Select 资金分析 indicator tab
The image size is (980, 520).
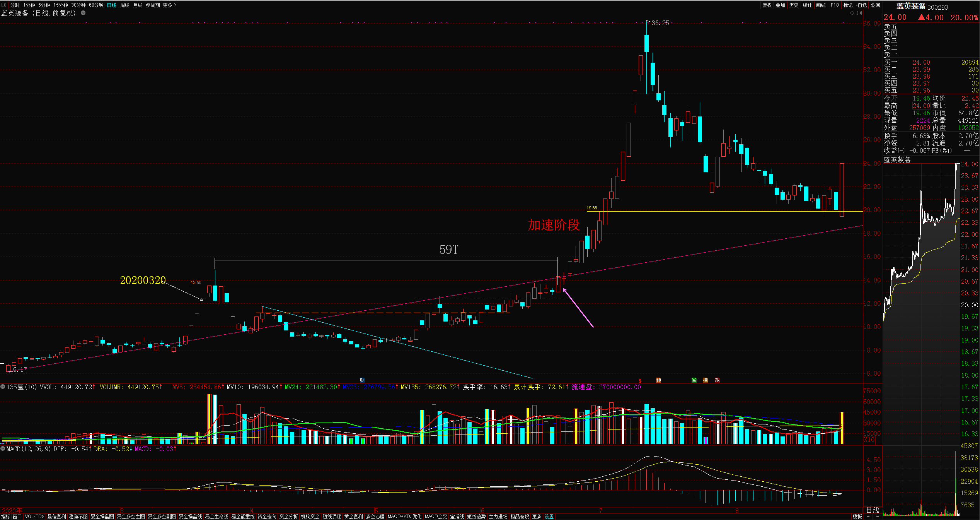289,517
